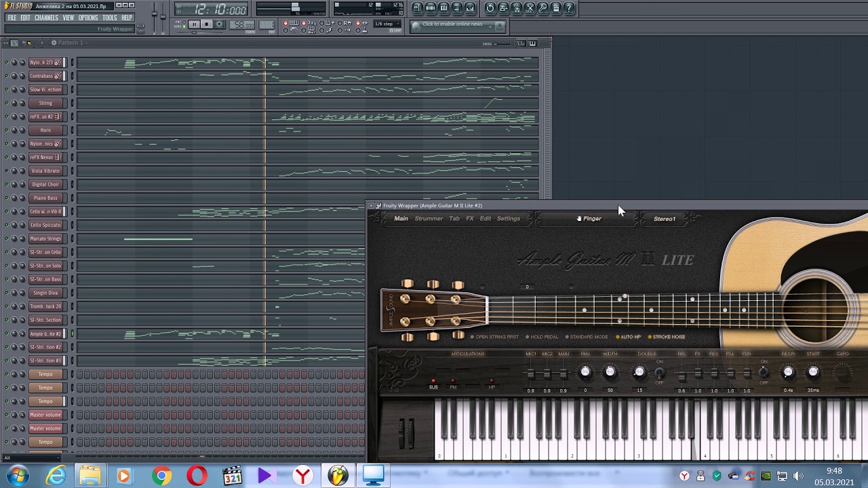
Task: Toggle OPEN STRING FIRST in Ample Guitar
Action: (495, 337)
